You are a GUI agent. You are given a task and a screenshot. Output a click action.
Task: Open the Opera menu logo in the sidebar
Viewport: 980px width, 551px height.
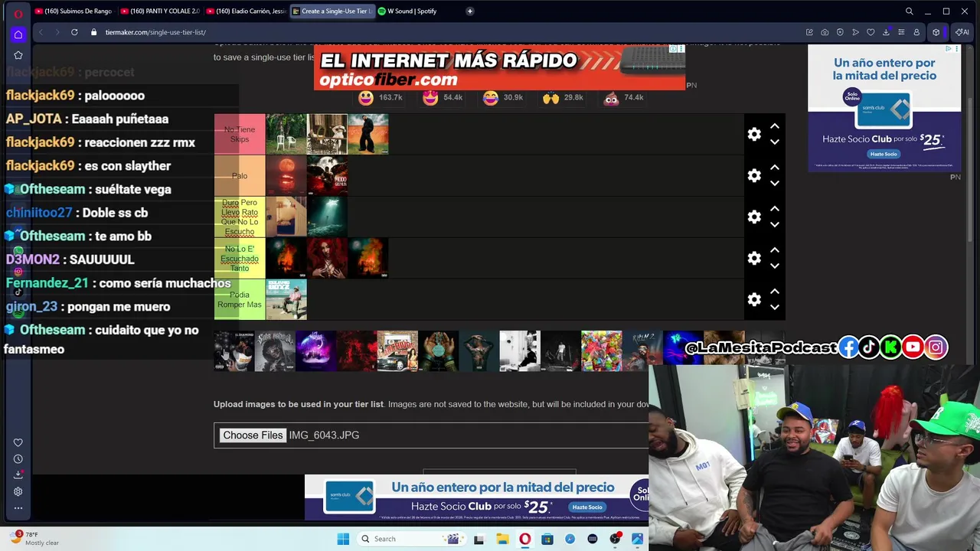(18, 14)
